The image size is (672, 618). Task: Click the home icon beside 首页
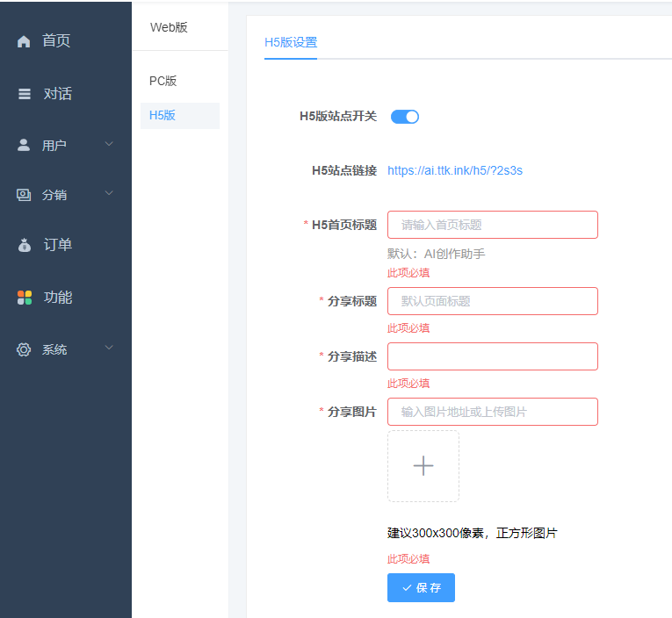tap(24, 41)
